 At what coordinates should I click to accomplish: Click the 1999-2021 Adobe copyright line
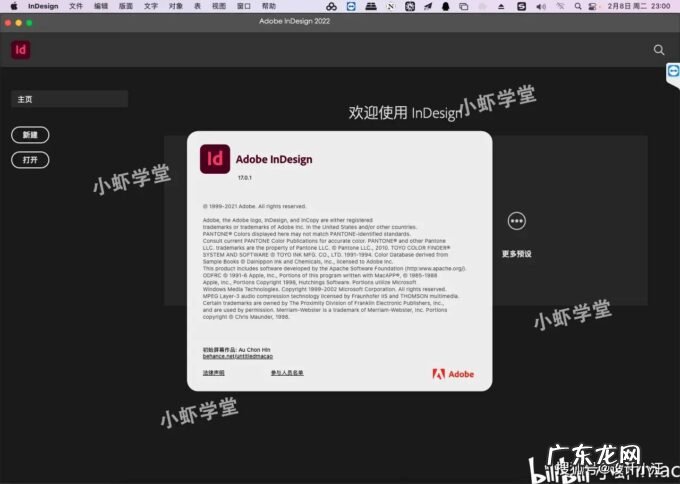click(255, 206)
